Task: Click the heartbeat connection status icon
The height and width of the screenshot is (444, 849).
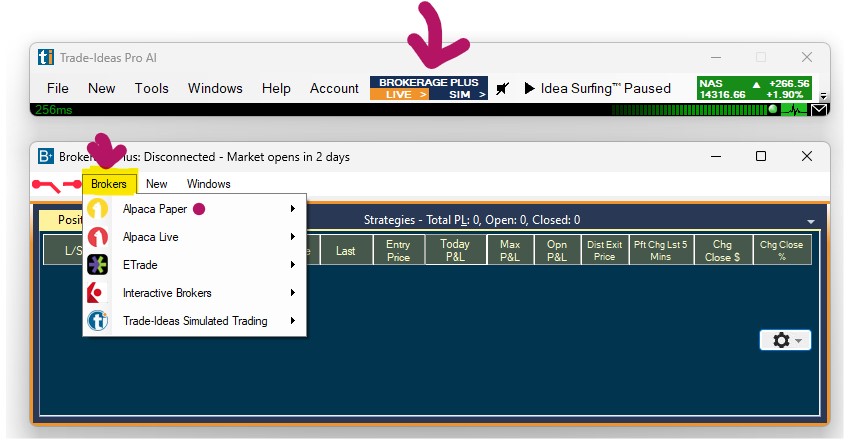Action: coord(795,110)
